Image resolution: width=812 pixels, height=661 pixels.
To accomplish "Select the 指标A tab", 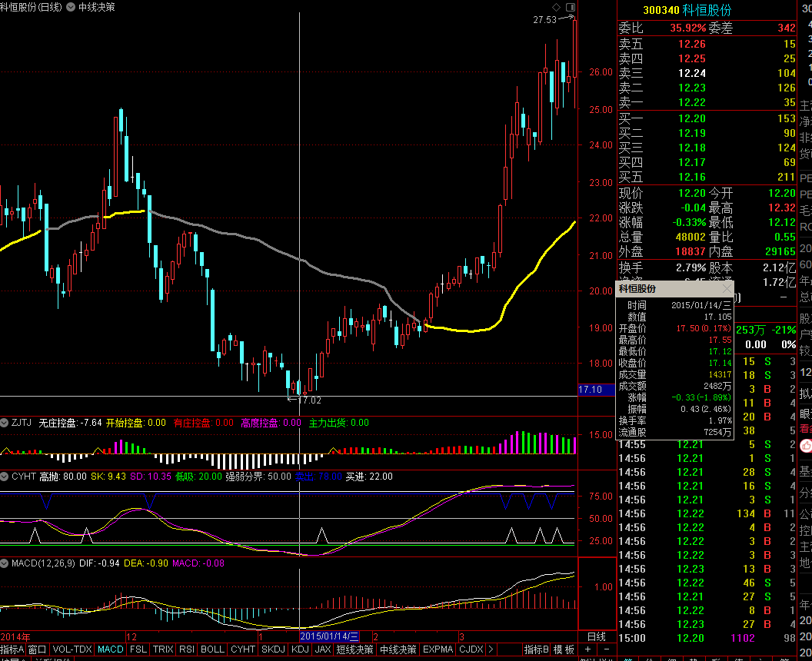I will pyautogui.click(x=12, y=649).
